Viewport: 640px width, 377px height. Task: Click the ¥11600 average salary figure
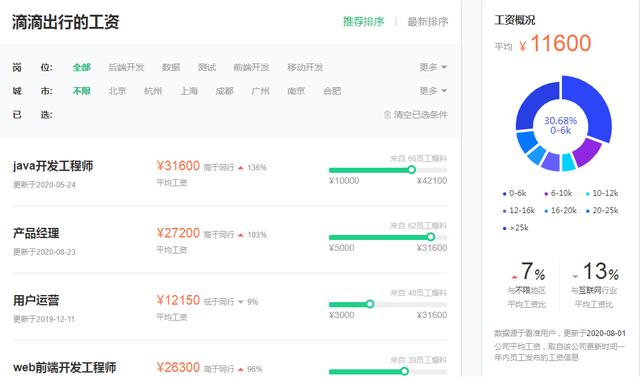(555, 43)
